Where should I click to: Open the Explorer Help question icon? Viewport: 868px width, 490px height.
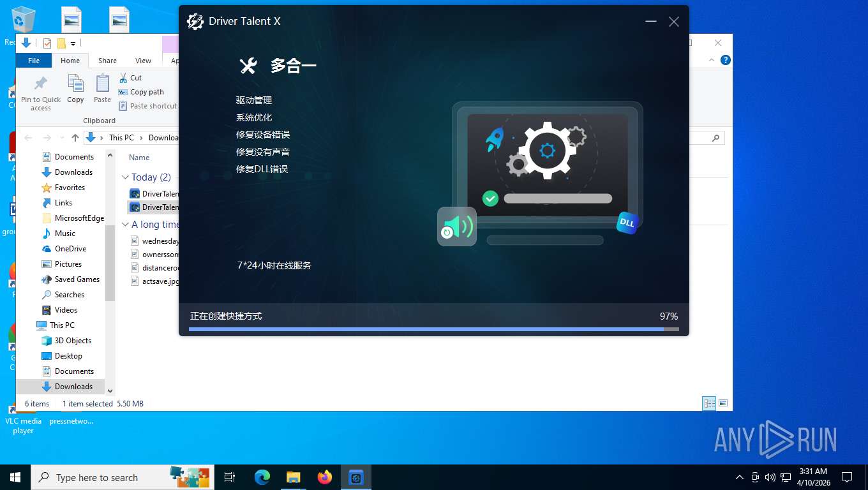725,60
